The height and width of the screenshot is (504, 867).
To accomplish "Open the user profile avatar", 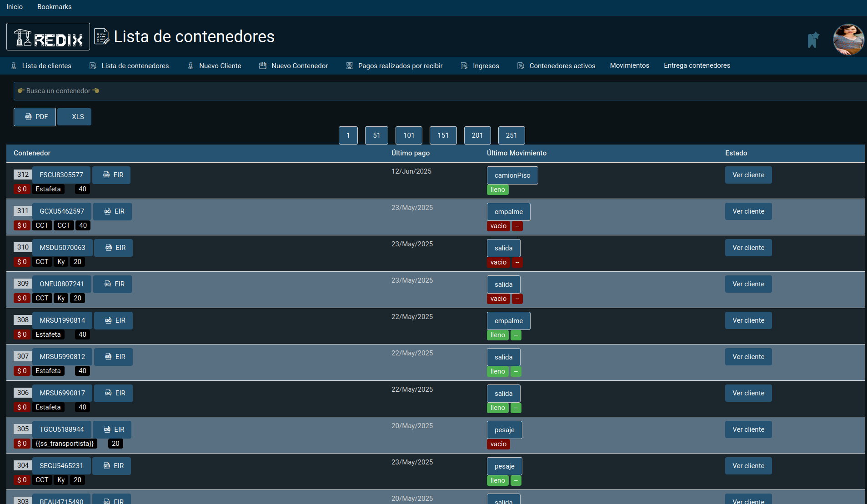I will click(x=848, y=40).
